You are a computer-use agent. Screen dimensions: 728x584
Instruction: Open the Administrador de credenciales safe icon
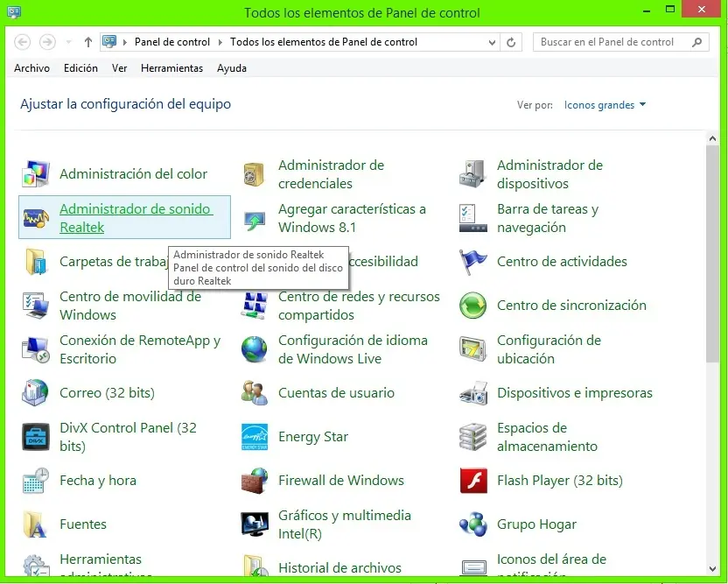tap(254, 173)
